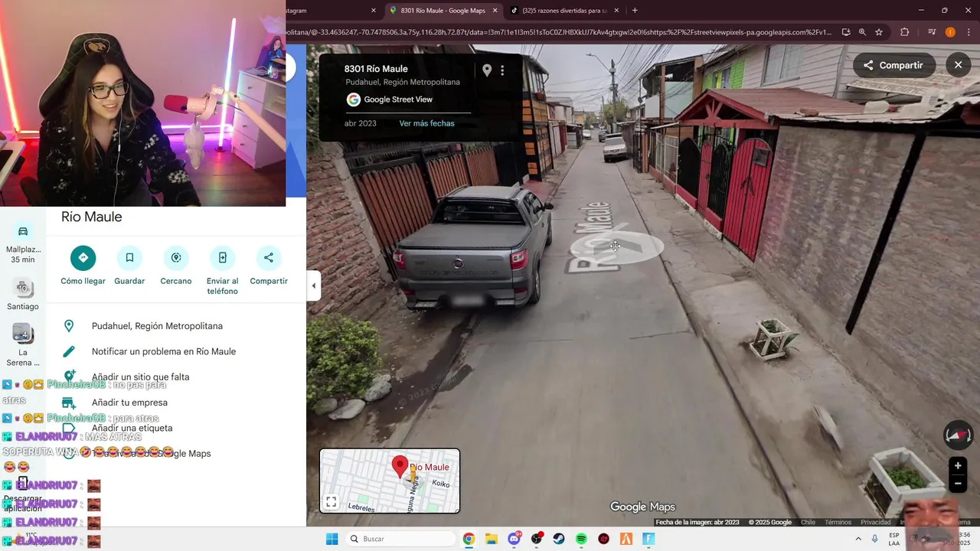Open File Explorer from taskbar
This screenshot has height=551, width=980.
[x=491, y=539]
